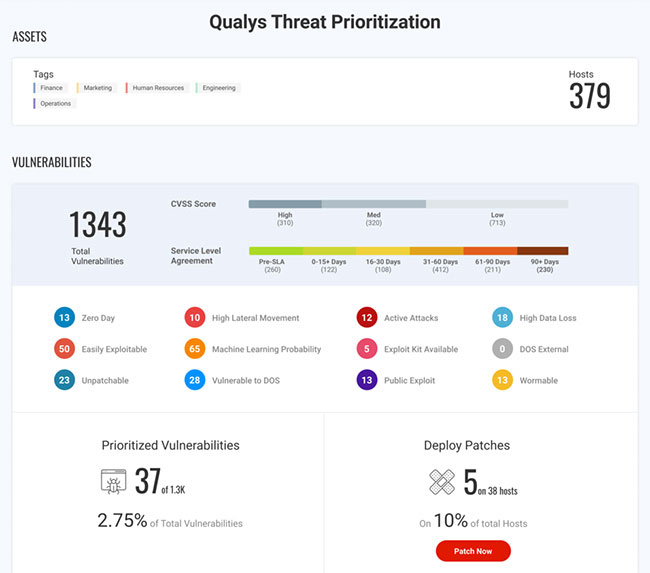Image resolution: width=650 pixels, height=573 pixels.
Task: Click the CVSS Score label
Action: [x=193, y=204]
